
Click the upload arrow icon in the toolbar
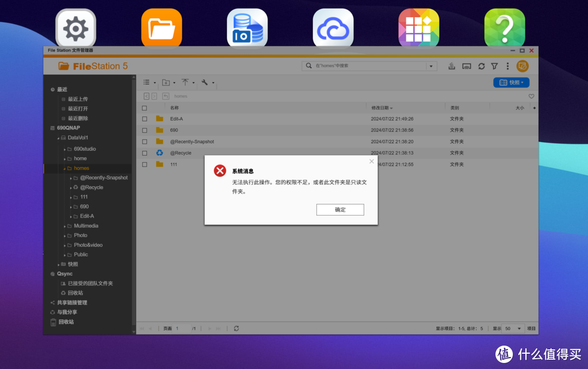[185, 83]
